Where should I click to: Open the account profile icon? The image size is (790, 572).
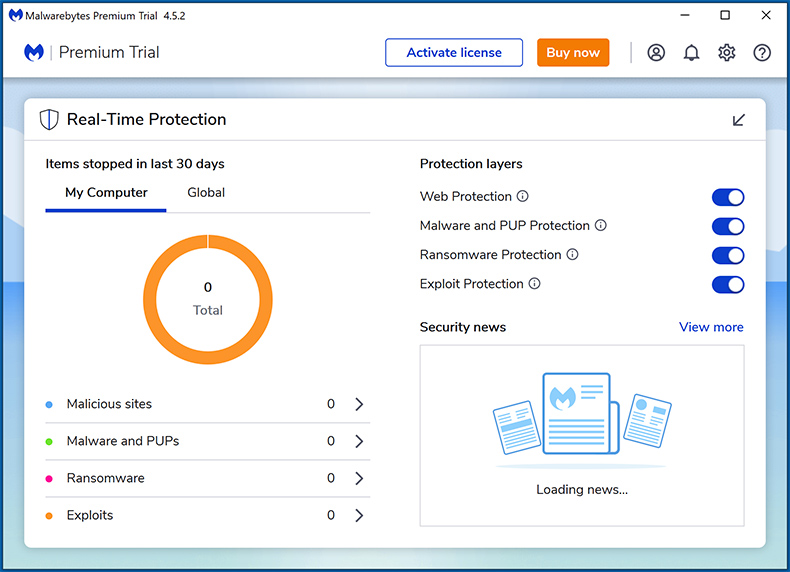656,52
